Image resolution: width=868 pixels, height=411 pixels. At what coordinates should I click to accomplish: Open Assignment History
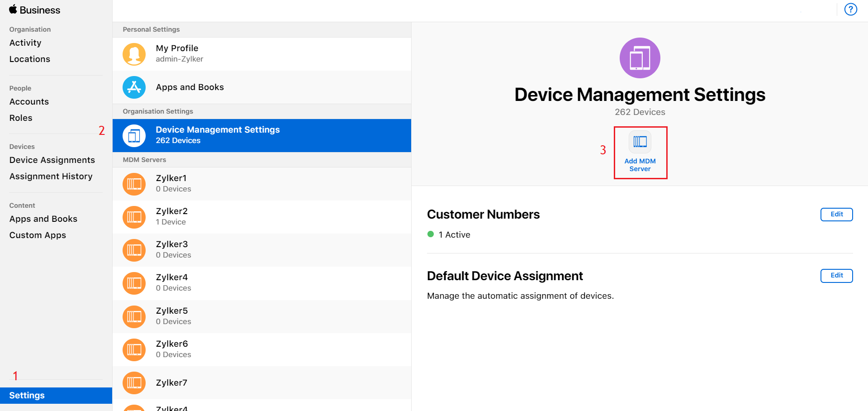pos(50,176)
